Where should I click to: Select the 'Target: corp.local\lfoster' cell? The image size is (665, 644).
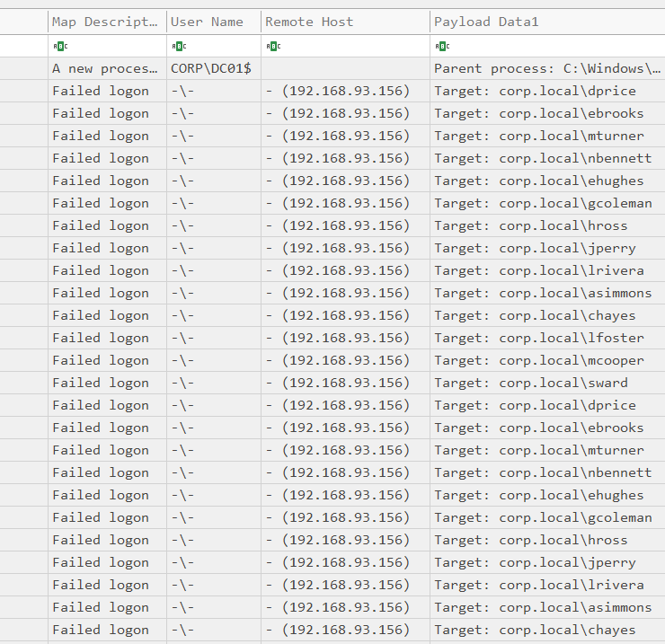point(547,338)
